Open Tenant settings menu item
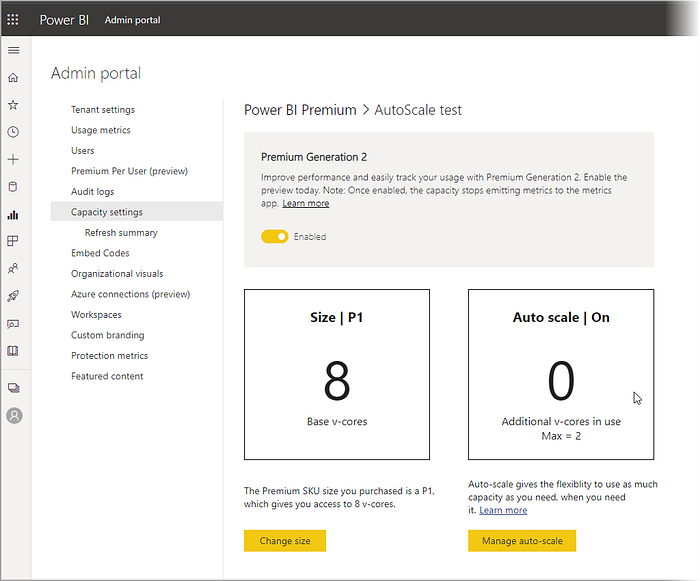 click(x=103, y=109)
